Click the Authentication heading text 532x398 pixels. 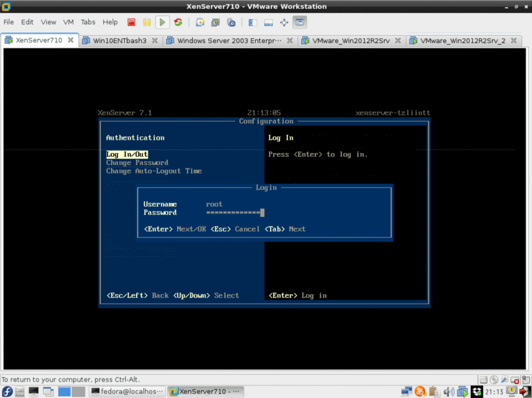[135, 138]
